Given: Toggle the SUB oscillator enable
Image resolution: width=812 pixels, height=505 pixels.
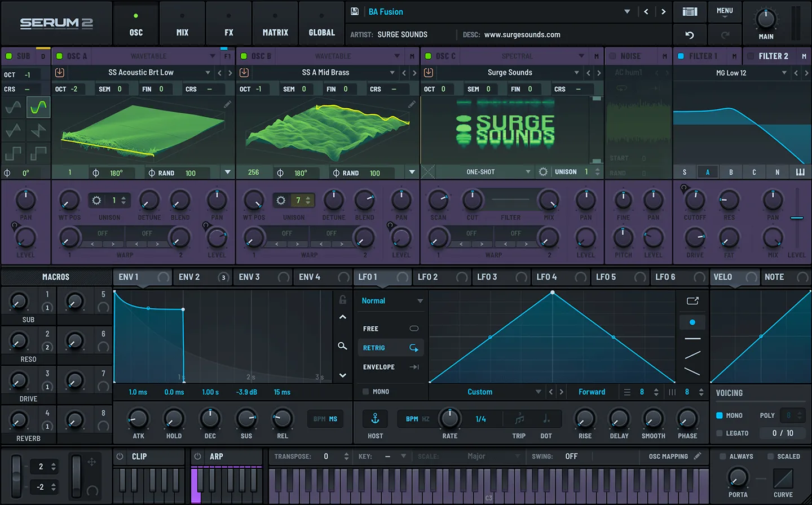Looking at the screenshot, I should (8, 56).
